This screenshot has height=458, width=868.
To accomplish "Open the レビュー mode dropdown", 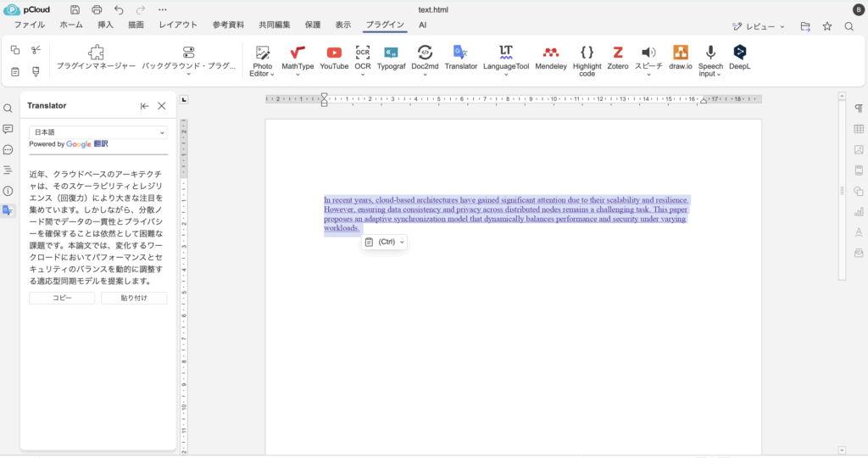I will (759, 26).
